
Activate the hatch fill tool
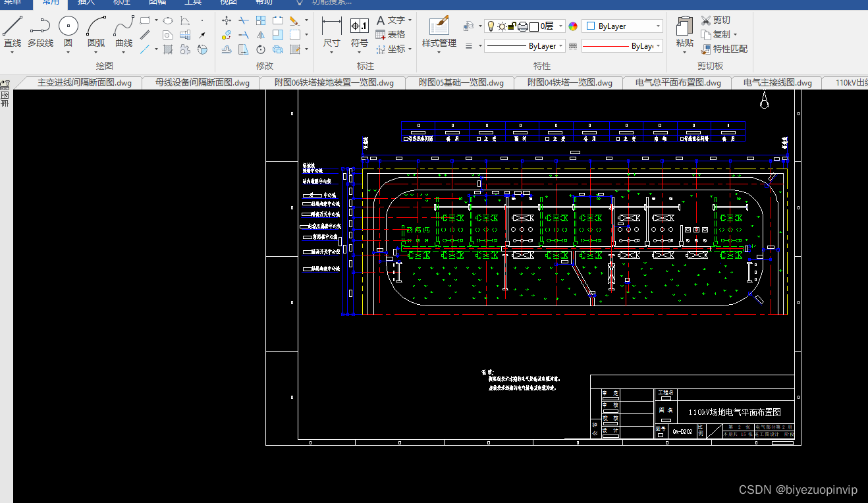(x=168, y=49)
